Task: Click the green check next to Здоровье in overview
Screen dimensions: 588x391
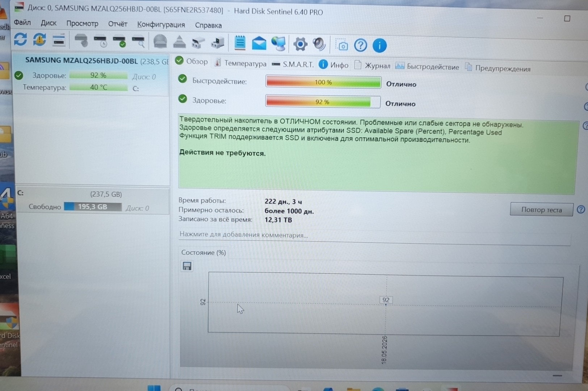Action: [183, 98]
